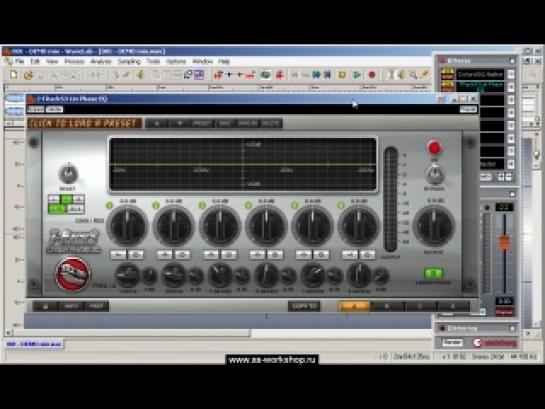Click the New file icon in WaveLab toolbar
Viewport: 545px width, 409px height.
[14, 74]
